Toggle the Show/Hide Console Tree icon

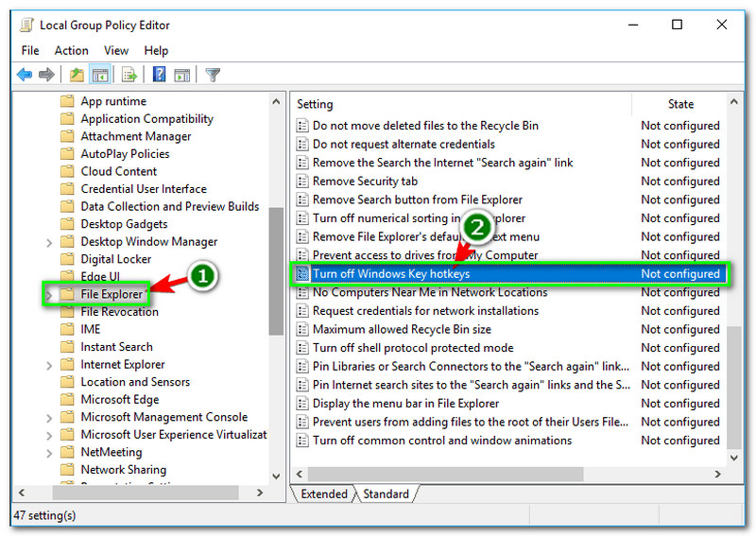(x=100, y=75)
